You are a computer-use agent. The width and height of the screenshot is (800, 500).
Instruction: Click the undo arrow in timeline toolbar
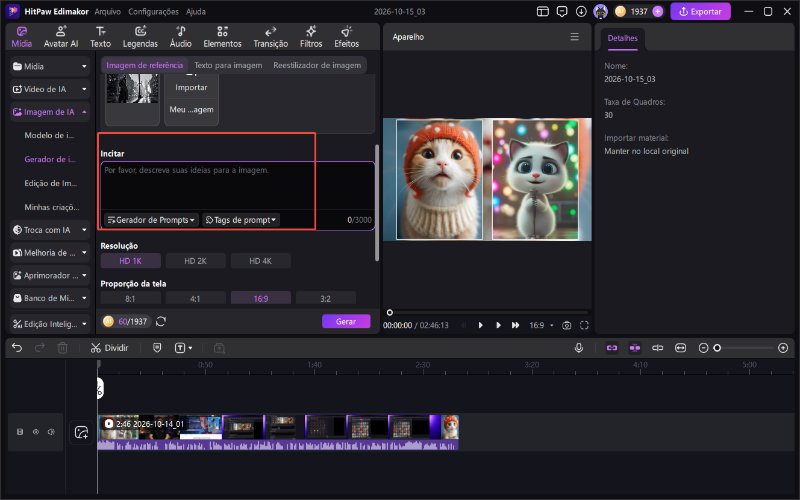(x=17, y=348)
